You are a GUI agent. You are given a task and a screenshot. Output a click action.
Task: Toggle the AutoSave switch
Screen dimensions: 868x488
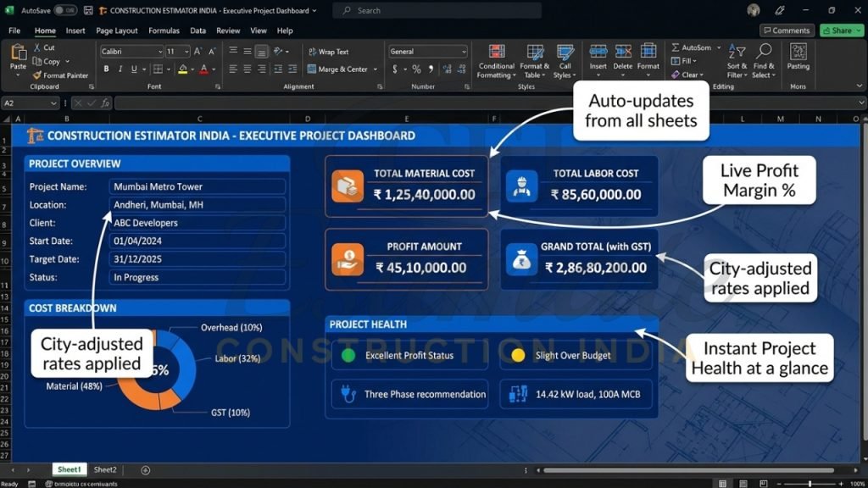pyautogui.click(x=65, y=10)
